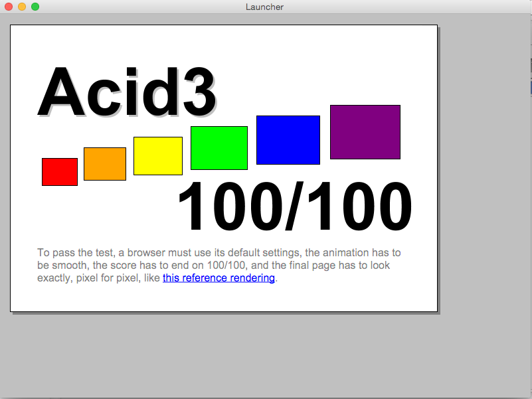Click the Launcher window title text

[265, 7]
